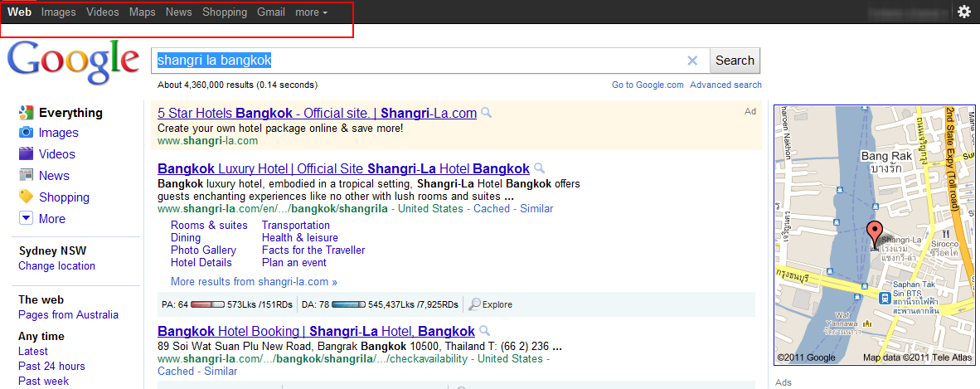Click the price tag Shopping icon
This screenshot has width=980, height=389.
point(26,197)
